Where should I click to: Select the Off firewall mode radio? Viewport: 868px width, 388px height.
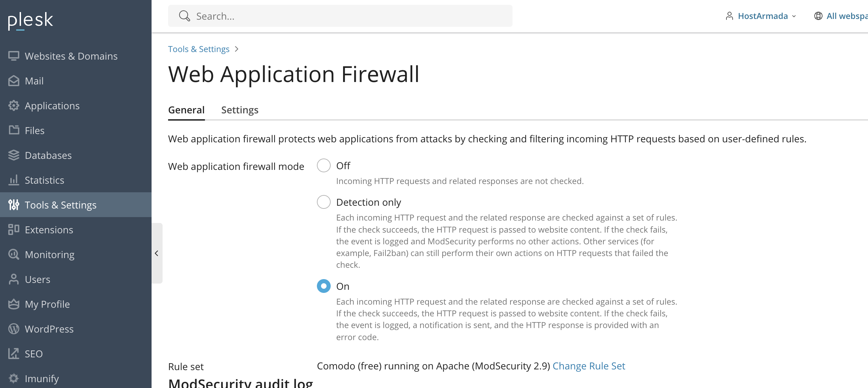pyautogui.click(x=324, y=166)
